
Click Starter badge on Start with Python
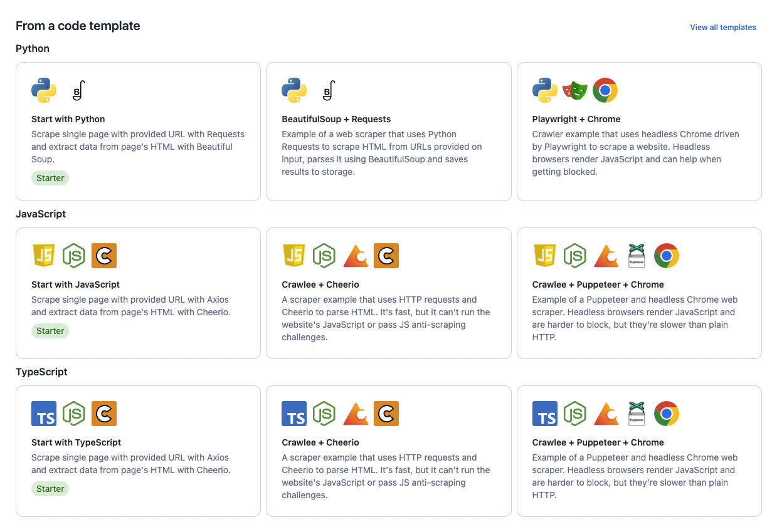click(x=50, y=178)
